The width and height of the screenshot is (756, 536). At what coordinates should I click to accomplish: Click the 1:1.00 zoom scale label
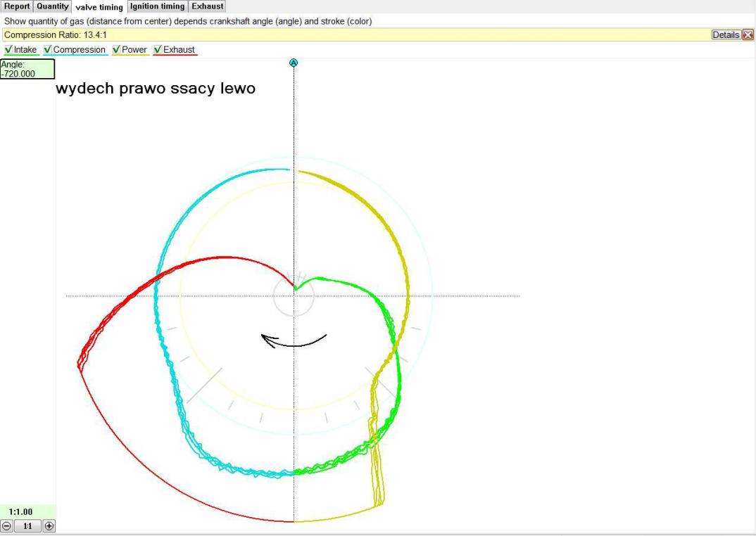21,511
